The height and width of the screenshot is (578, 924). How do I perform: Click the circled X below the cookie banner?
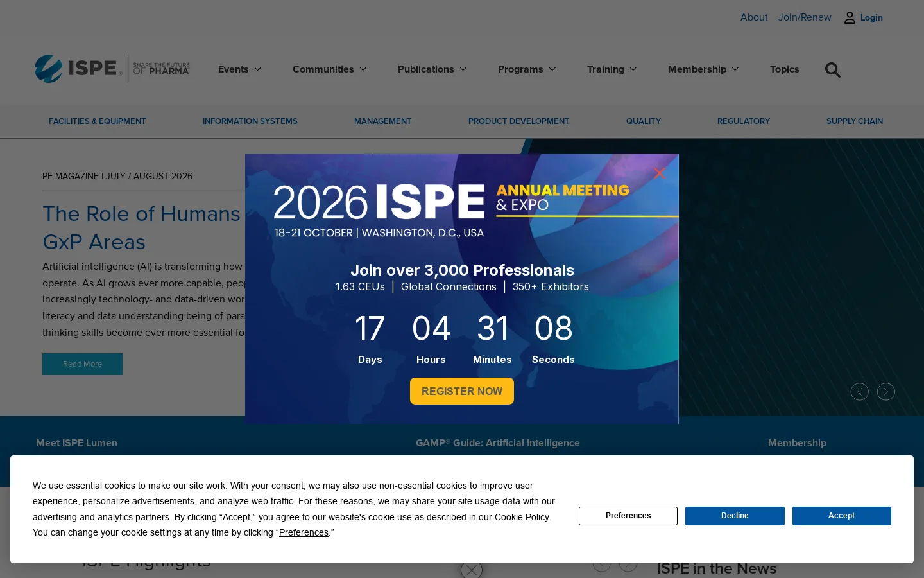pyautogui.click(x=472, y=570)
